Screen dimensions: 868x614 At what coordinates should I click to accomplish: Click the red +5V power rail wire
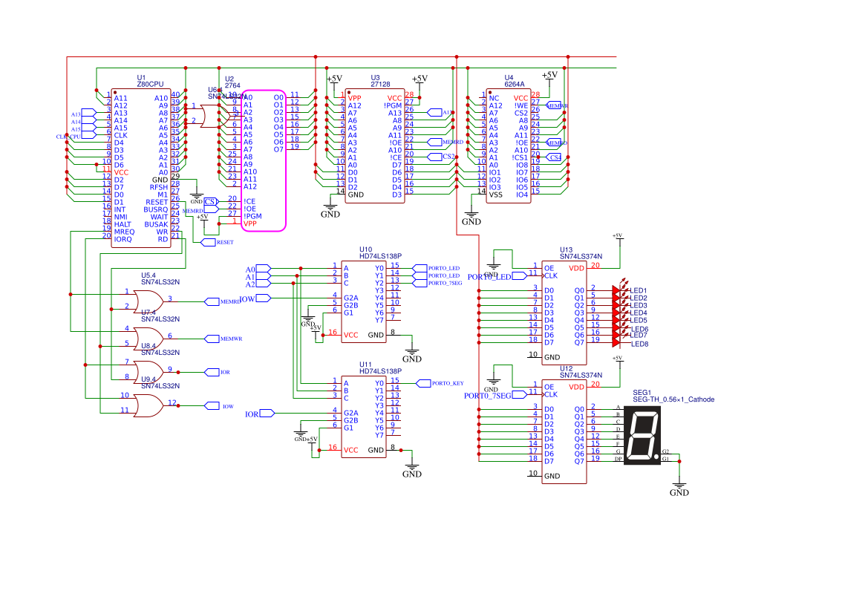[297, 53]
